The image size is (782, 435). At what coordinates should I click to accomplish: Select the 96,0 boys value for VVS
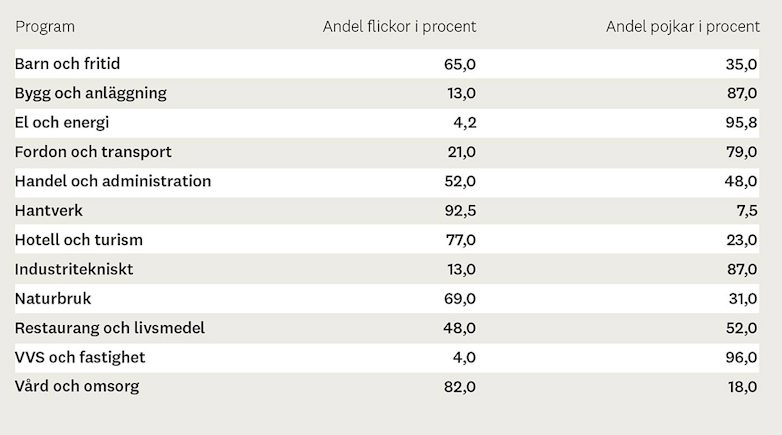[x=741, y=357]
